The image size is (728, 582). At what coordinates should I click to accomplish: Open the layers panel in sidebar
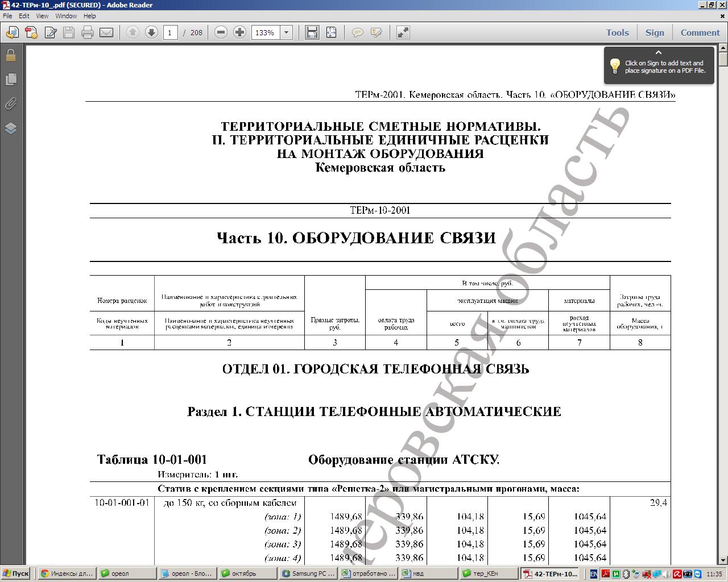tap(11, 128)
